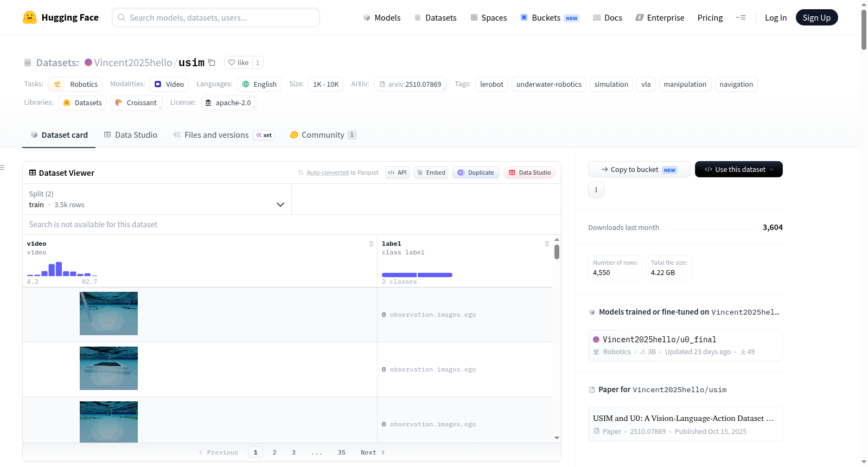Open Data Studio from the viewer toolbar
Screen dimensions: 868x467
[529, 172]
